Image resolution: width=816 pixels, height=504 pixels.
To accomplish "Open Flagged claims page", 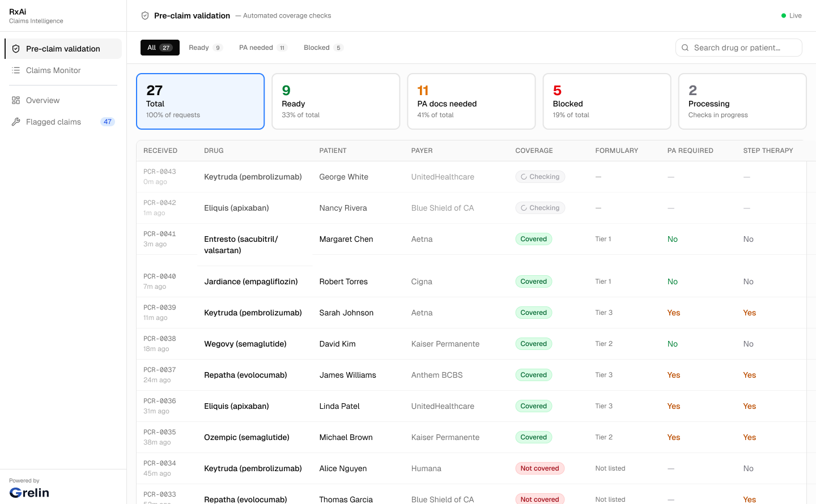I will (63, 122).
